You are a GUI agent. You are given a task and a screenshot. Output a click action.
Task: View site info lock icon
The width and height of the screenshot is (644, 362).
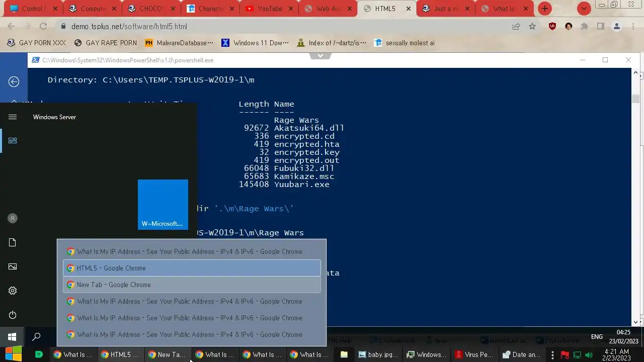(x=63, y=26)
